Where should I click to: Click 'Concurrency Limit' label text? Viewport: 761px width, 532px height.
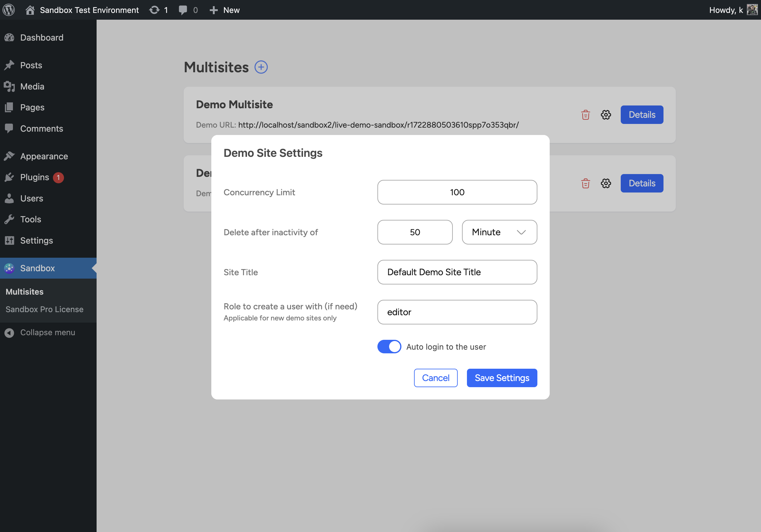click(259, 193)
